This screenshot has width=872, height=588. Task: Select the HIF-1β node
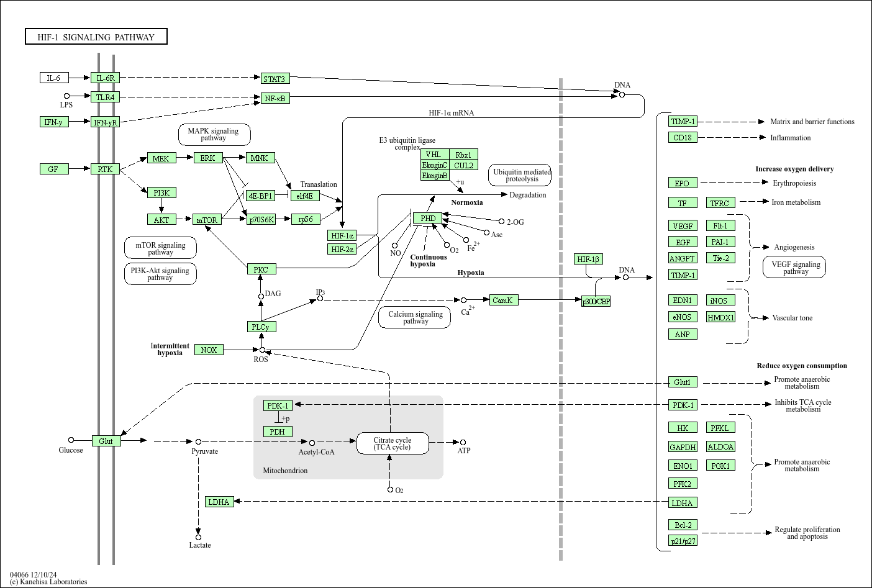(x=588, y=259)
